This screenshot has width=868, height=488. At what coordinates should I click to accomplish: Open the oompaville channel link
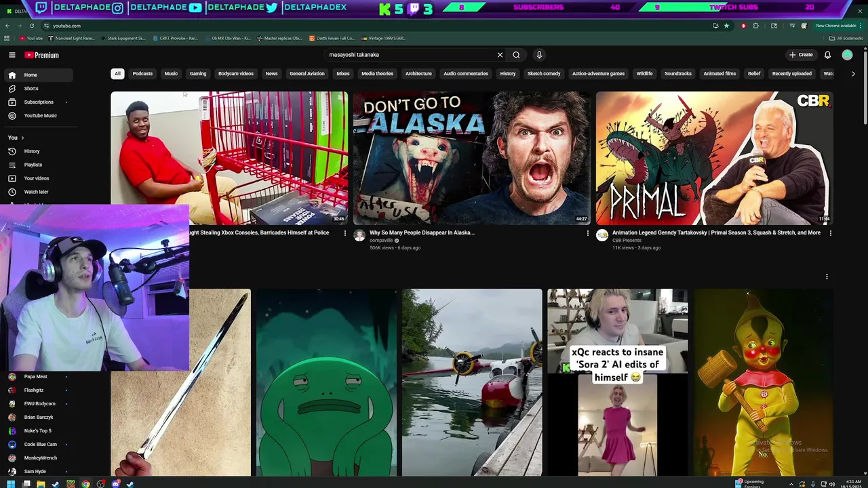[381, 241]
